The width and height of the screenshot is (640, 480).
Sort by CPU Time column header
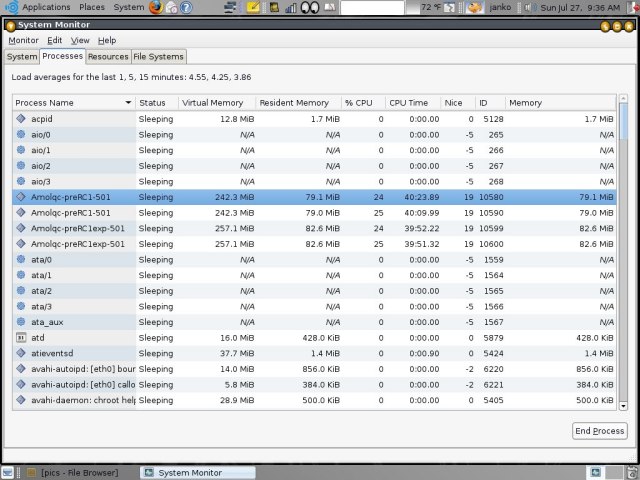click(413, 103)
